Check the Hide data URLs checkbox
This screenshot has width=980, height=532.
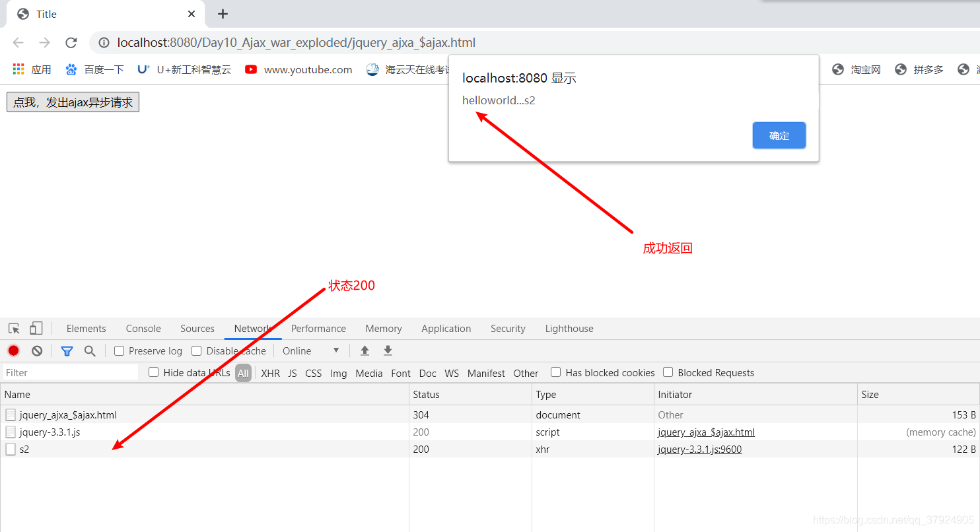(x=154, y=372)
